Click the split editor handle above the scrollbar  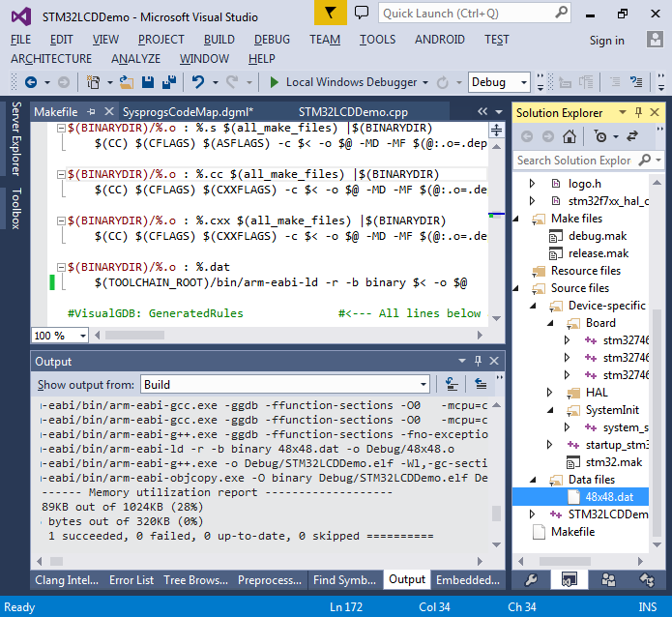(496, 130)
